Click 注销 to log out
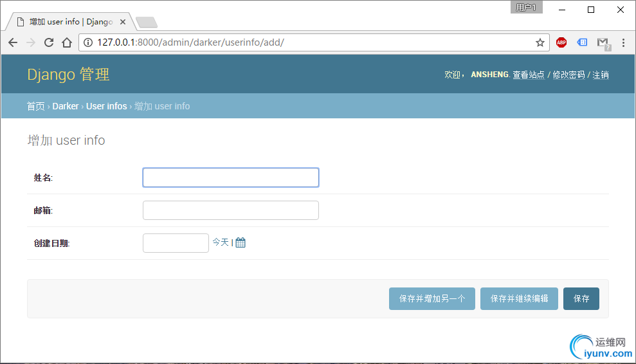This screenshot has height=364, width=636. [x=600, y=75]
